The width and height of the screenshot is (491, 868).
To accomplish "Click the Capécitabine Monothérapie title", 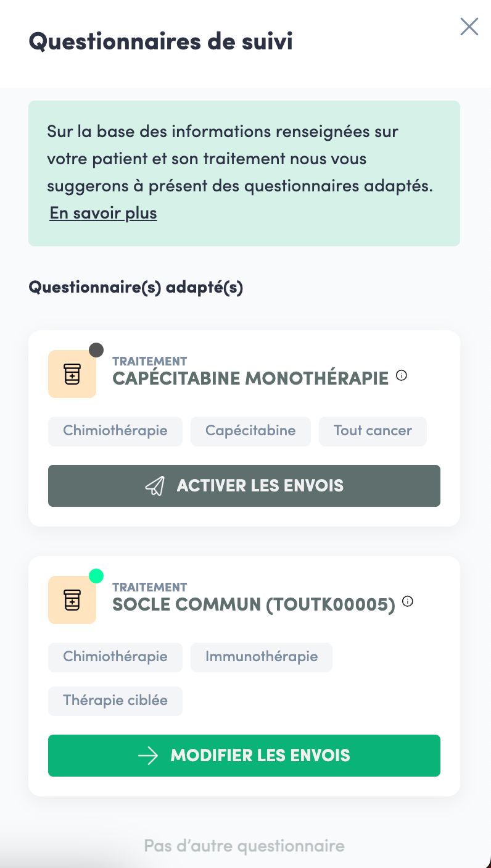I will click(250, 378).
